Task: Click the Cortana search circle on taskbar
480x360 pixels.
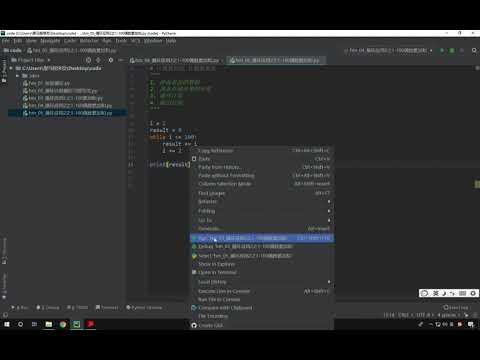Action: pos(20,324)
